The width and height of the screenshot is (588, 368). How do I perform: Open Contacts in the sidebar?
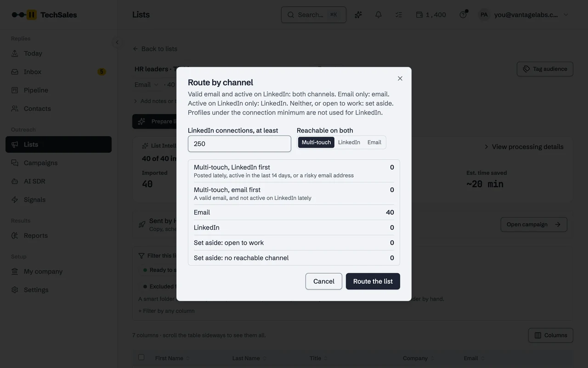(58, 109)
